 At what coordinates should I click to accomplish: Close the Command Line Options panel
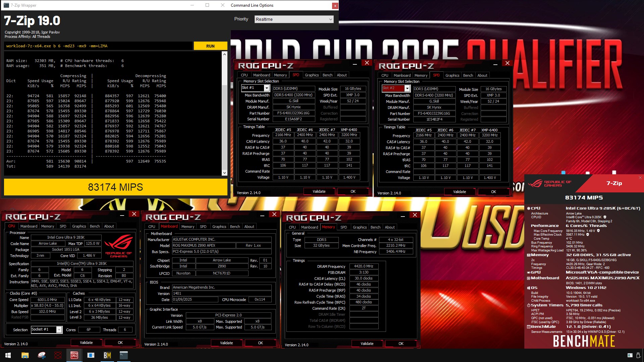pos(335,6)
